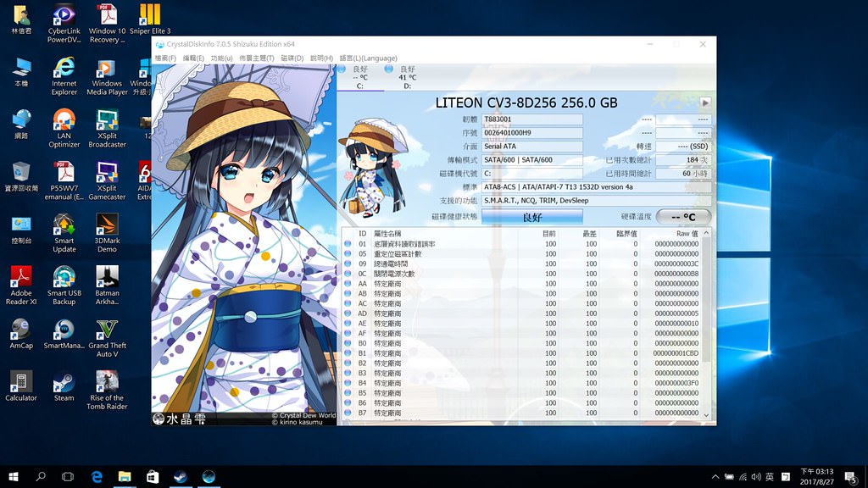Open AmCap desktop icon
Viewport: 868px width, 488px height.
pos(21,334)
